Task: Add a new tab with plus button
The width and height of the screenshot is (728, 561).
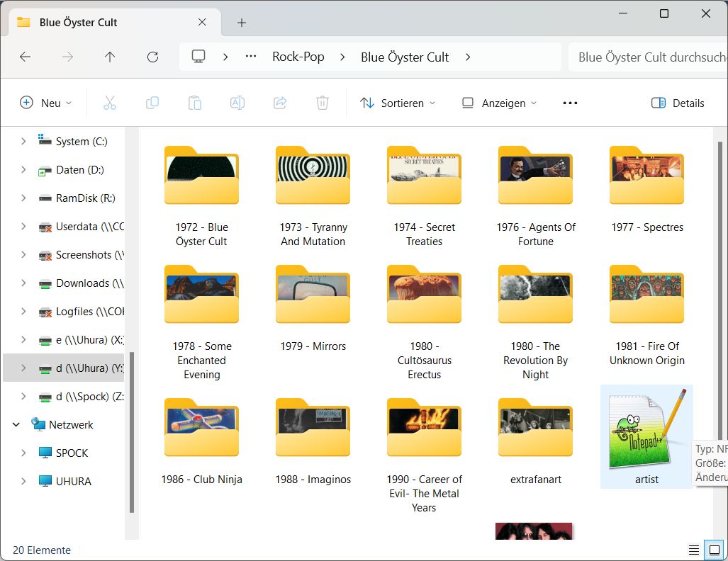Action: [242, 22]
